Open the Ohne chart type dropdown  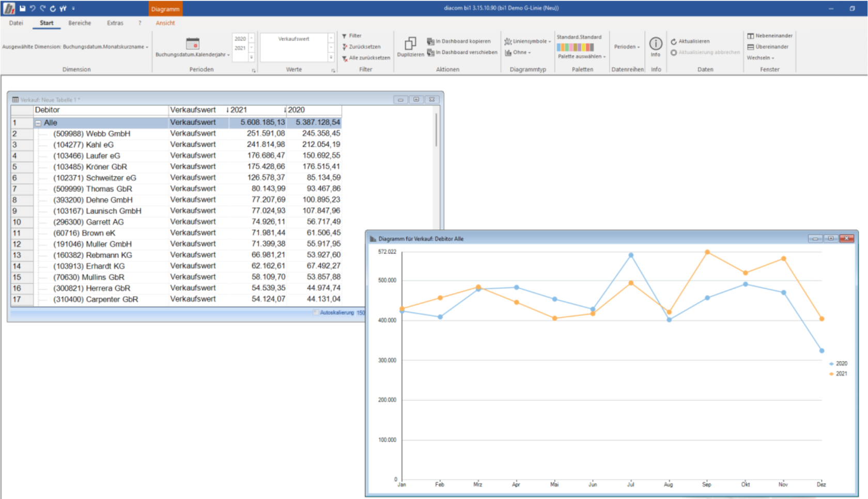(x=518, y=52)
